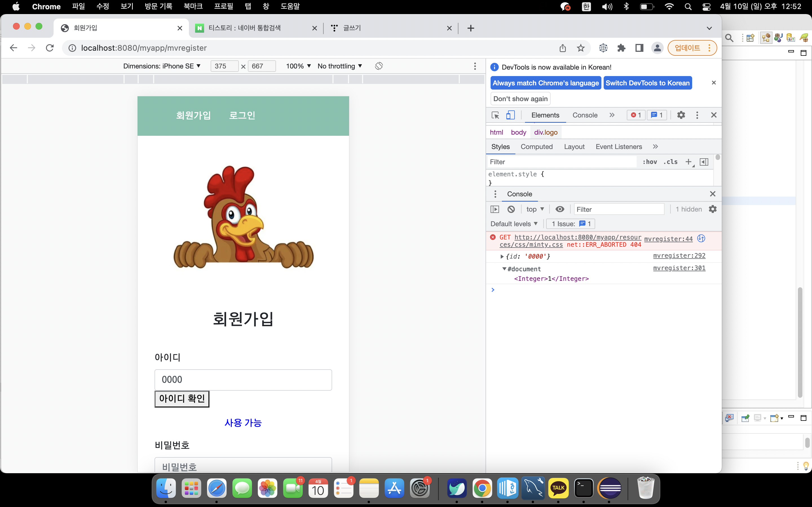Image resolution: width=812 pixels, height=507 pixels.
Task: Expand the {id: '0000'} console object
Action: [x=502, y=257]
